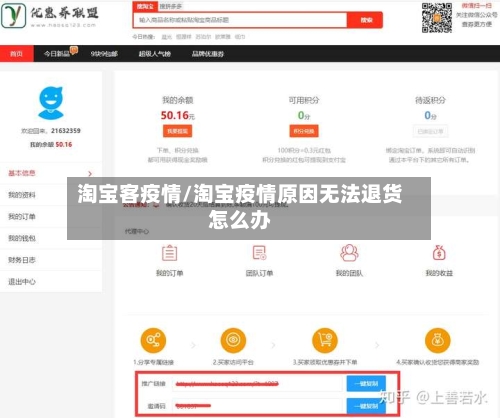
Task: Click the username 21632359
Action: (66, 131)
